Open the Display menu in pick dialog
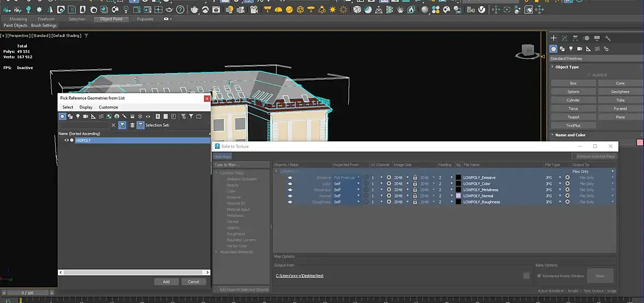 coord(86,107)
